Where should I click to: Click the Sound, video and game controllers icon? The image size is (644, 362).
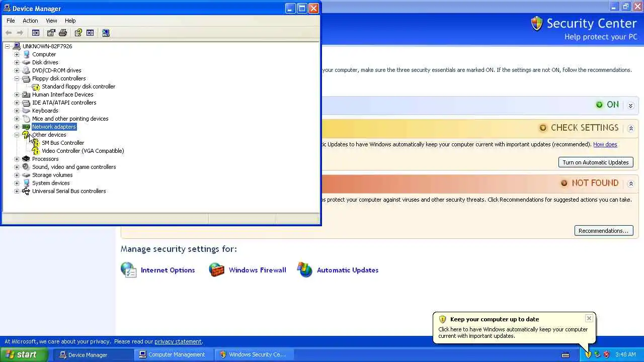point(26,167)
